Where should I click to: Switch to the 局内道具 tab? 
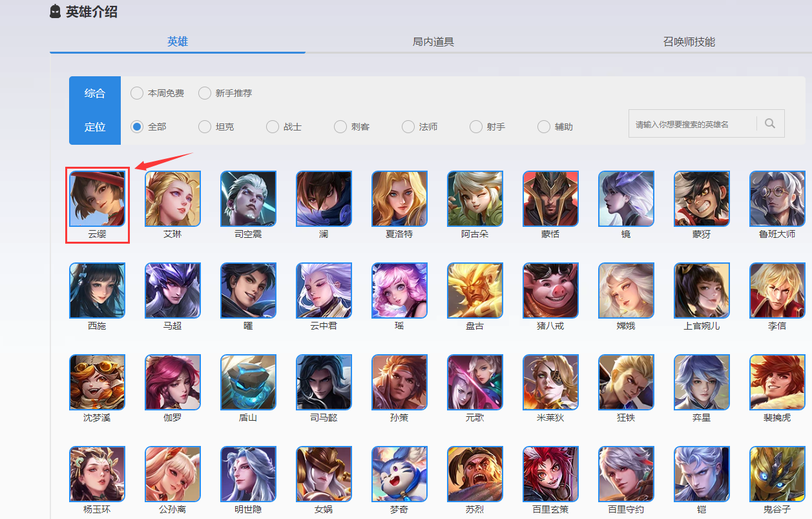coord(433,41)
